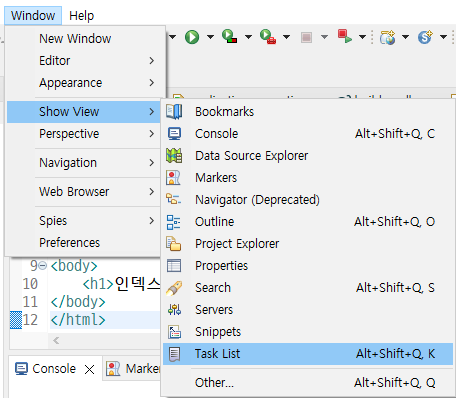Click the New Web Project globe icon

click(387, 37)
